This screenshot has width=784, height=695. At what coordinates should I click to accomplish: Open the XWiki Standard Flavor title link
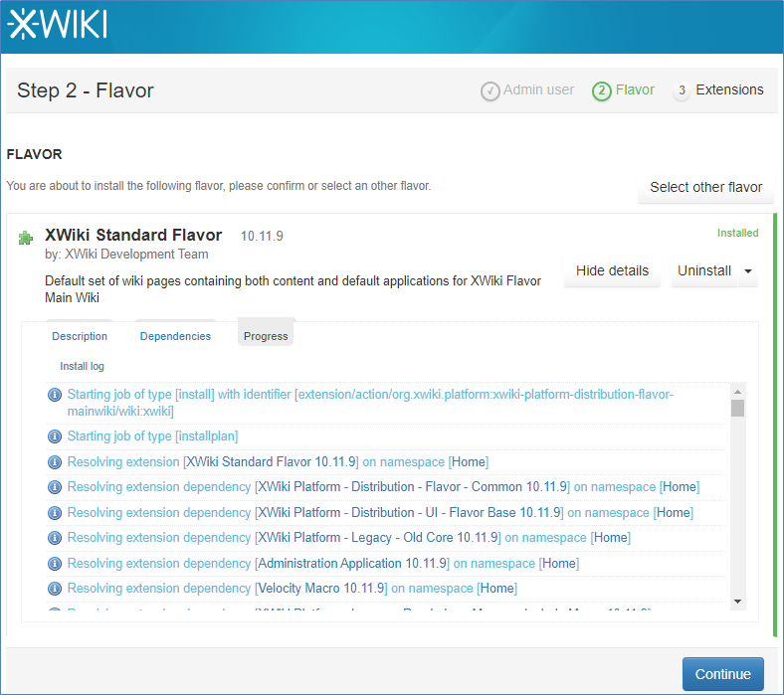133,235
